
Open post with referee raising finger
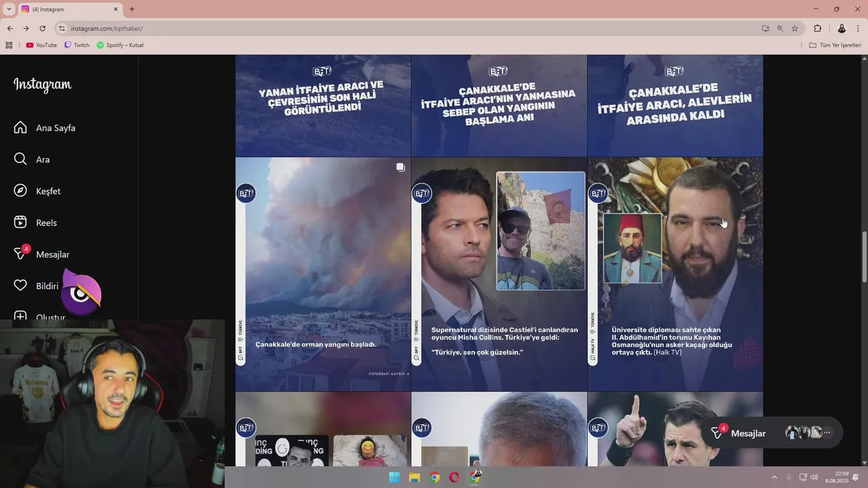coord(675,429)
